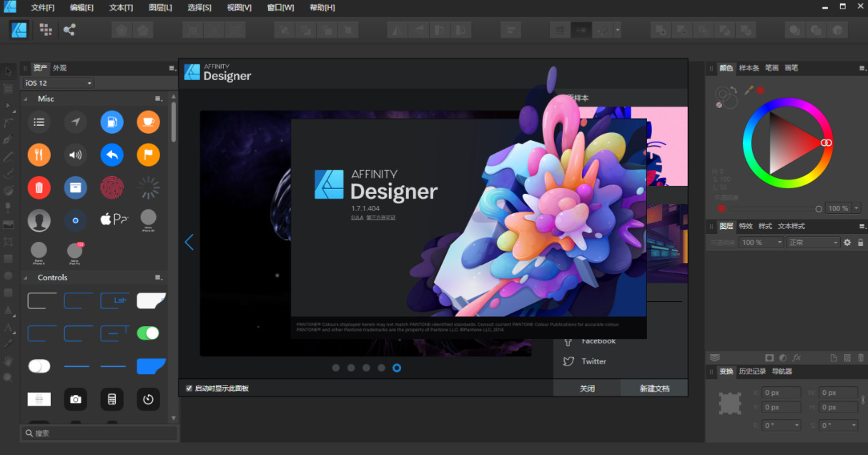Click the Designer Persona icon in toolbar
The width and height of the screenshot is (868, 455).
pos(19,30)
